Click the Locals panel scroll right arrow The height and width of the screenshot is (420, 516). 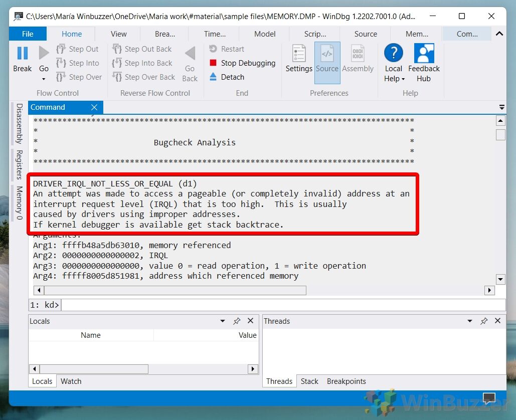click(x=252, y=369)
